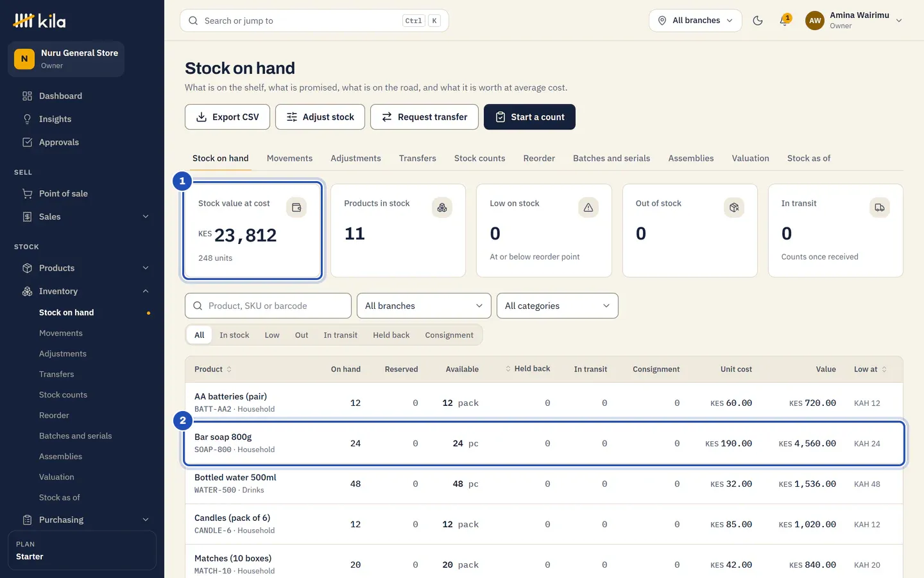Filter list to In stock
The width and height of the screenshot is (924, 578).
pyautogui.click(x=234, y=335)
